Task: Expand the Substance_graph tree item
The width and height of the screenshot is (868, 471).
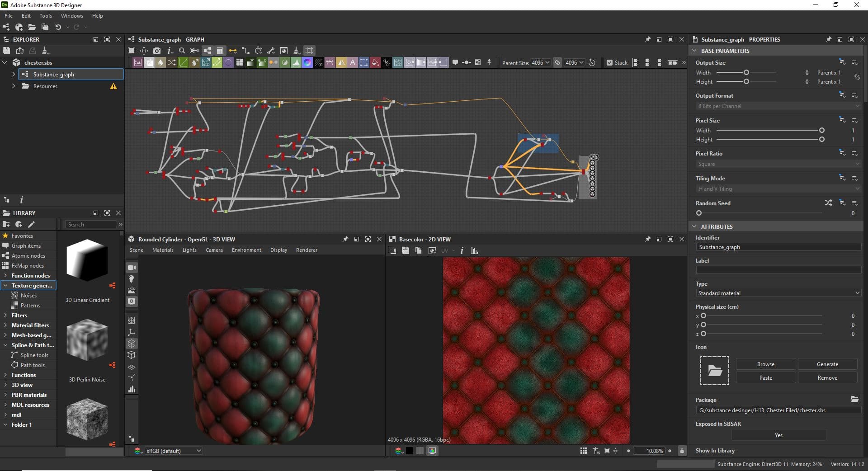Action: (14, 74)
